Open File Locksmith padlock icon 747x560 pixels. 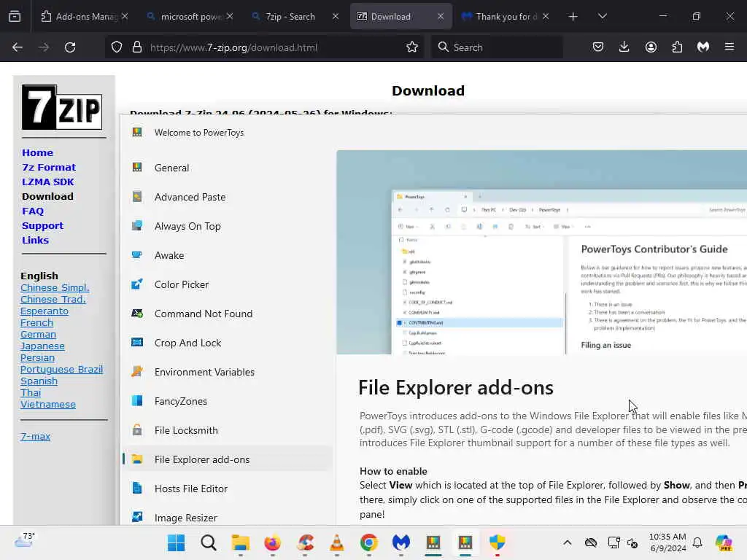coord(137,430)
